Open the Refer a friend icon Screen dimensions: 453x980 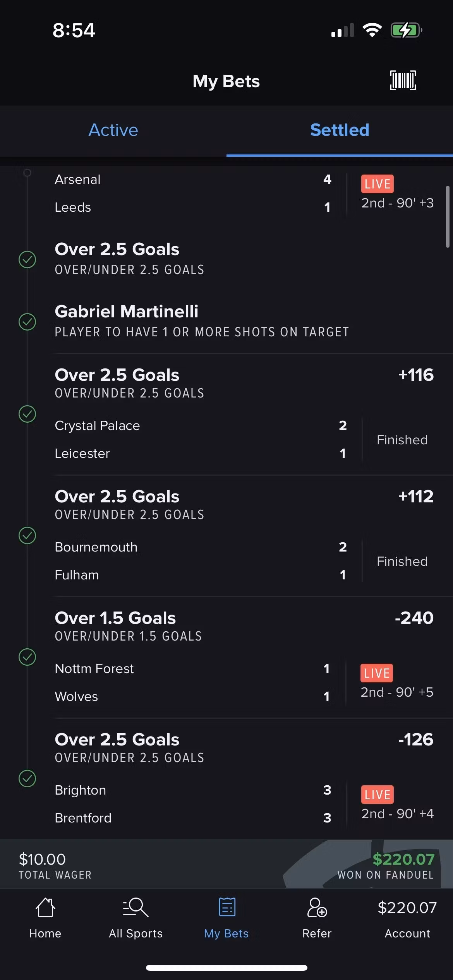pos(317,908)
